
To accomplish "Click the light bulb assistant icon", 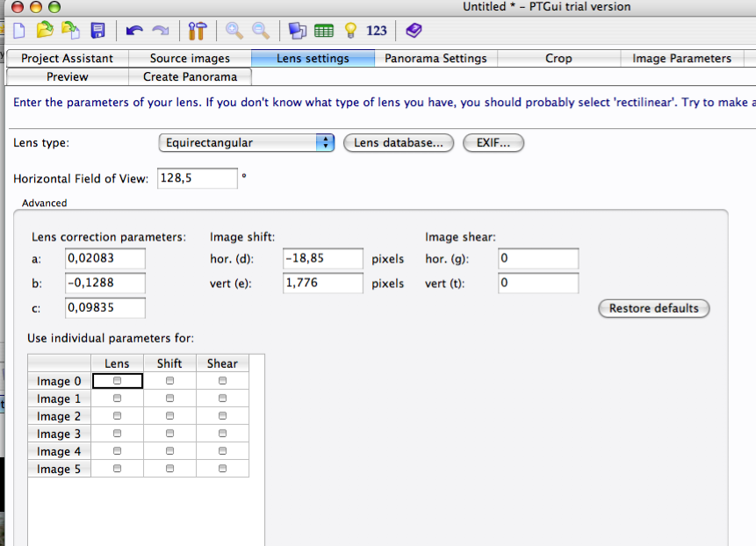I will tap(350, 31).
